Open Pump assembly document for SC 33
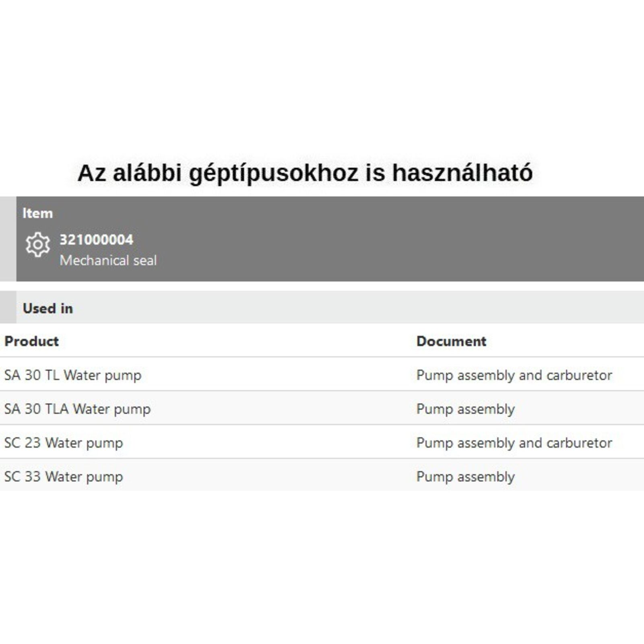 point(465,477)
